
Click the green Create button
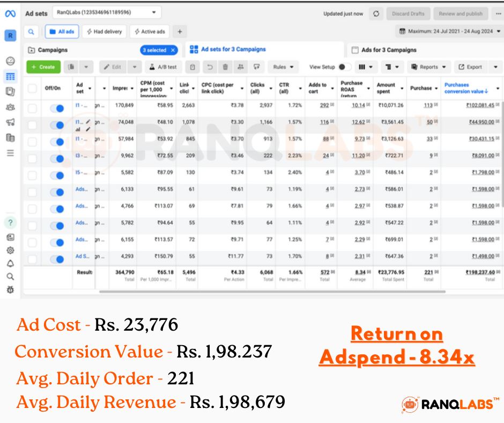pyautogui.click(x=42, y=67)
